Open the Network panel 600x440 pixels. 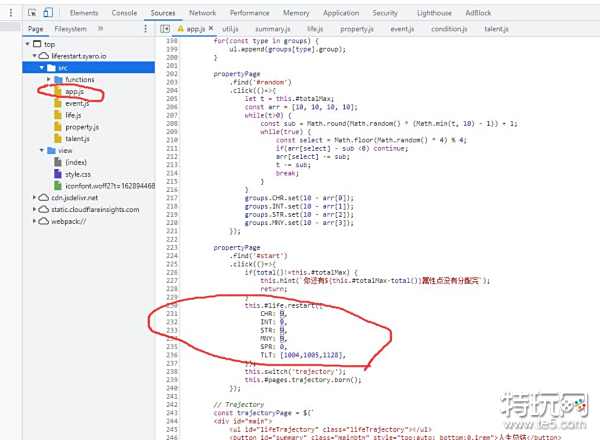point(202,13)
